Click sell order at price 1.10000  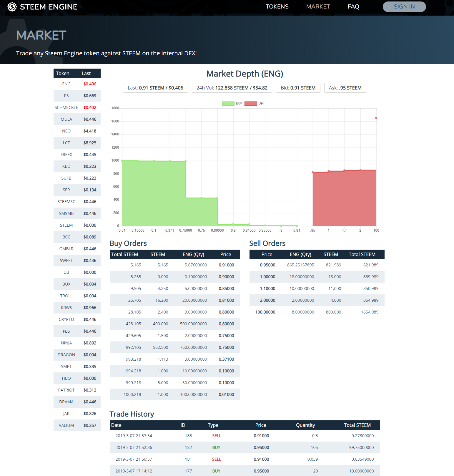pos(317,288)
